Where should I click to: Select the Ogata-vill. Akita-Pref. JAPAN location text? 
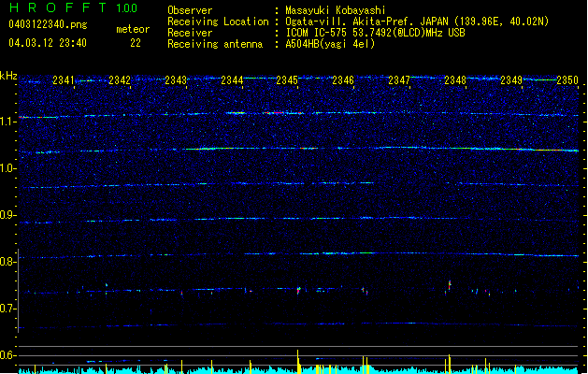(x=417, y=22)
